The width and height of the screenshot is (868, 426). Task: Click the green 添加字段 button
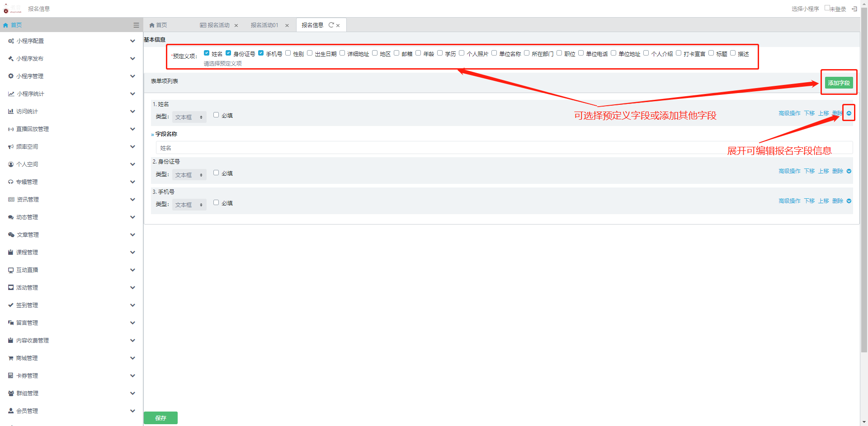pyautogui.click(x=838, y=83)
